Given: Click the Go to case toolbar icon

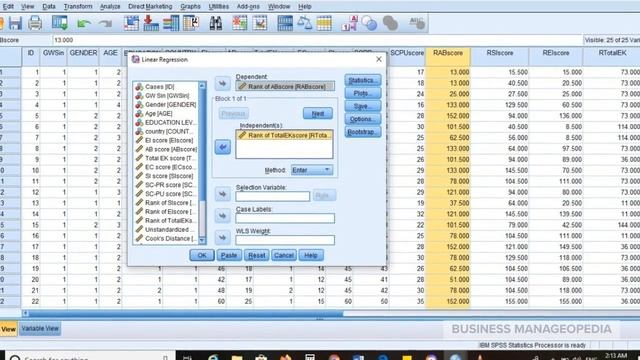Looking at the screenshot, I should coord(131,23).
